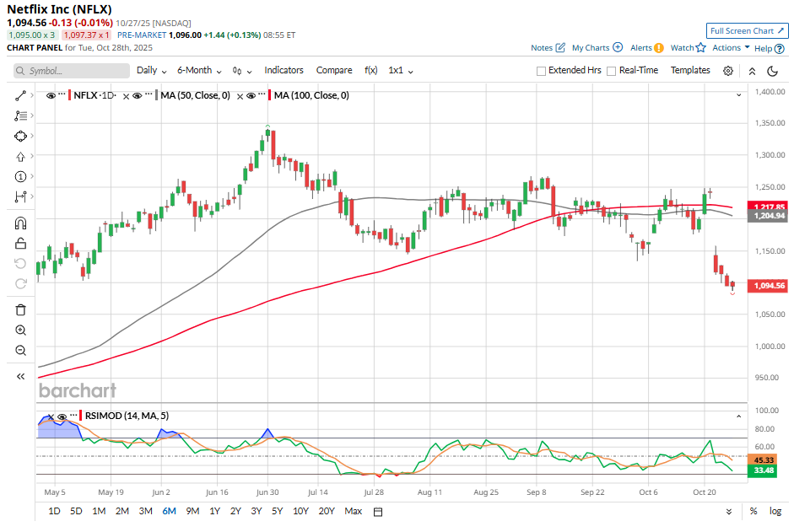Screen dimensions: 794x532
Task: Select the trend line drawing tool
Action: coord(21,95)
